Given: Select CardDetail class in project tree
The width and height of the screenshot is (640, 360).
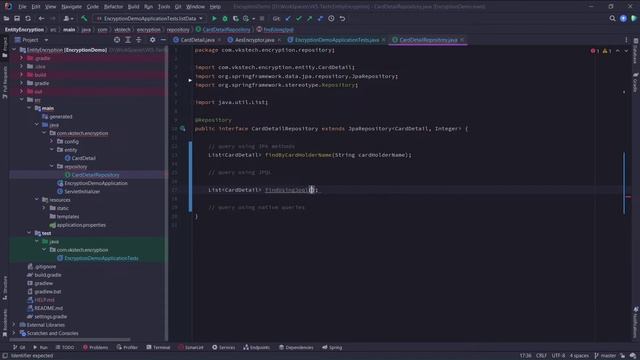Looking at the screenshot, I should 83,158.
